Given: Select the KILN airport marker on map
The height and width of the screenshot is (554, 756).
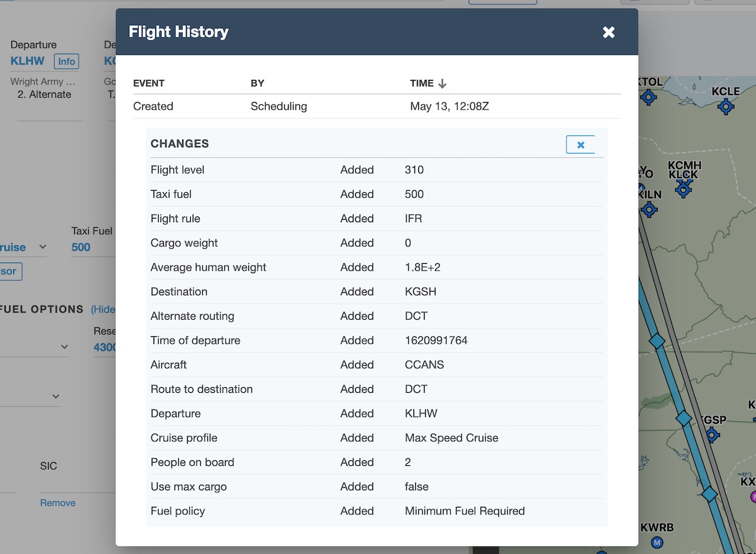Looking at the screenshot, I should click(648, 208).
